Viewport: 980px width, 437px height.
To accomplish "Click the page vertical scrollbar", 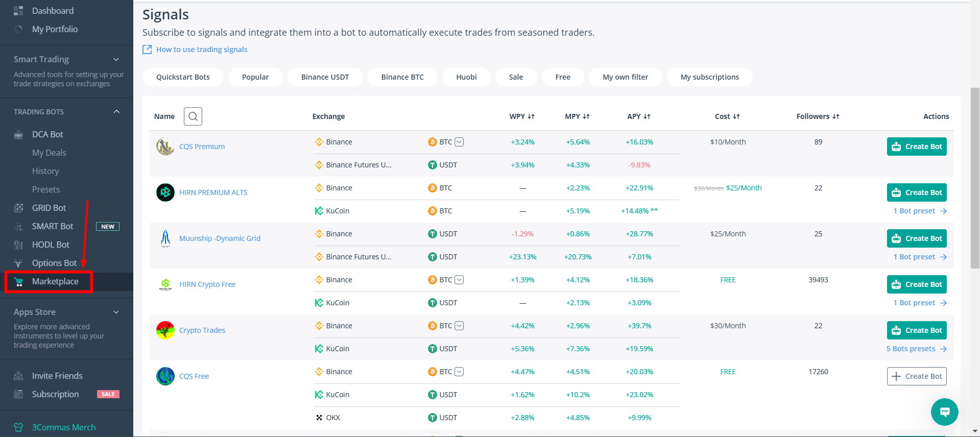I will coord(975,178).
